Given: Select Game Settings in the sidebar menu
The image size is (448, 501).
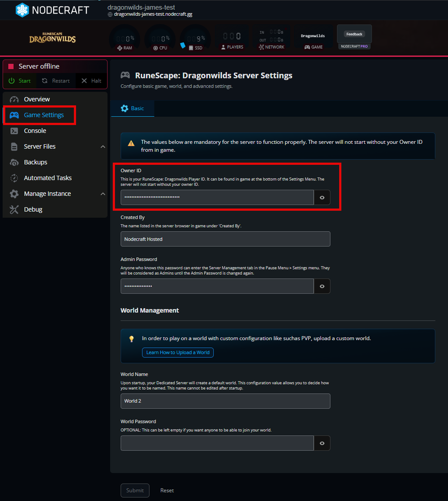Looking at the screenshot, I should (43, 115).
